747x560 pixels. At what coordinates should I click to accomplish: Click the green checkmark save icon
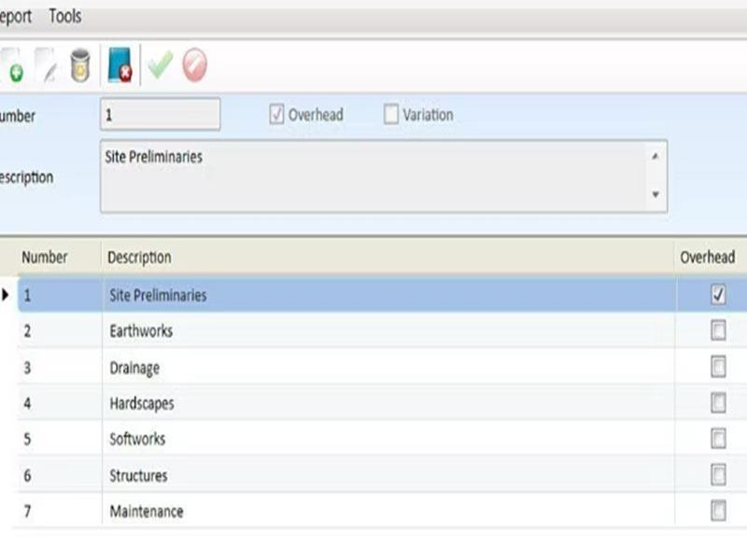pyautogui.click(x=160, y=63)
